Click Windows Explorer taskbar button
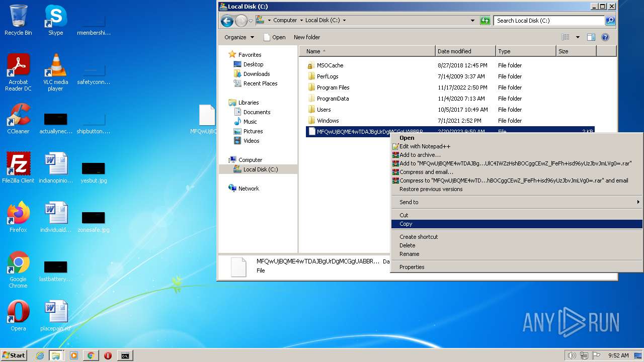 (x=56, y=355)
